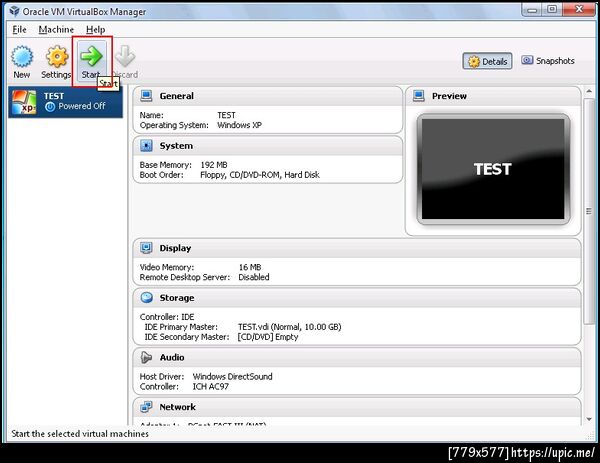
Task: Click the 'Disabled' remote desktop value
Action: (x=254, y=277)
